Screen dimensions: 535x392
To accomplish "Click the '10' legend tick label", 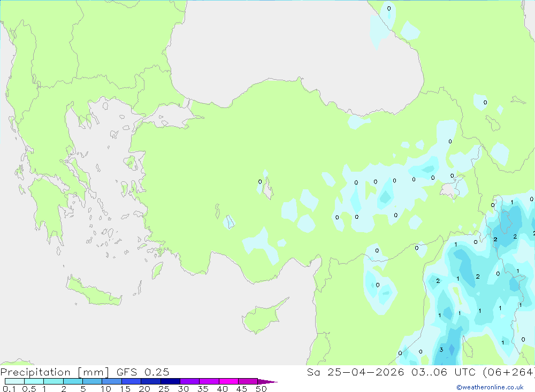I will coord(106,389).
